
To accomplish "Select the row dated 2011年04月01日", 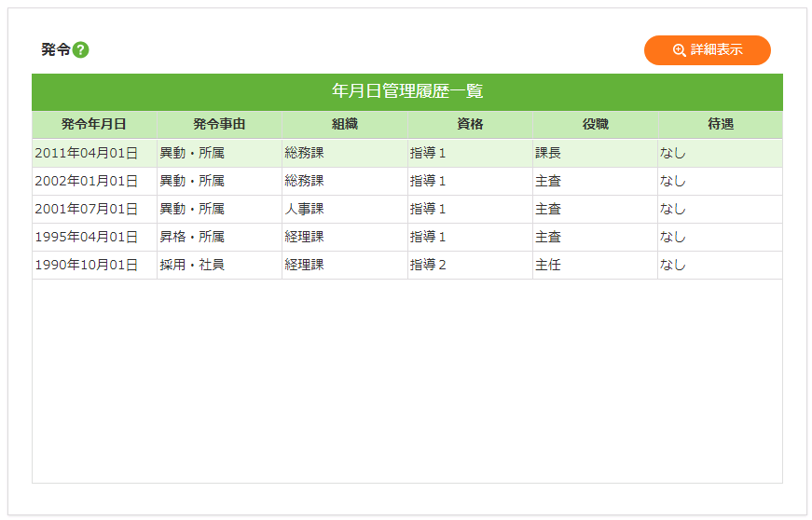I will tap(87, 153).
